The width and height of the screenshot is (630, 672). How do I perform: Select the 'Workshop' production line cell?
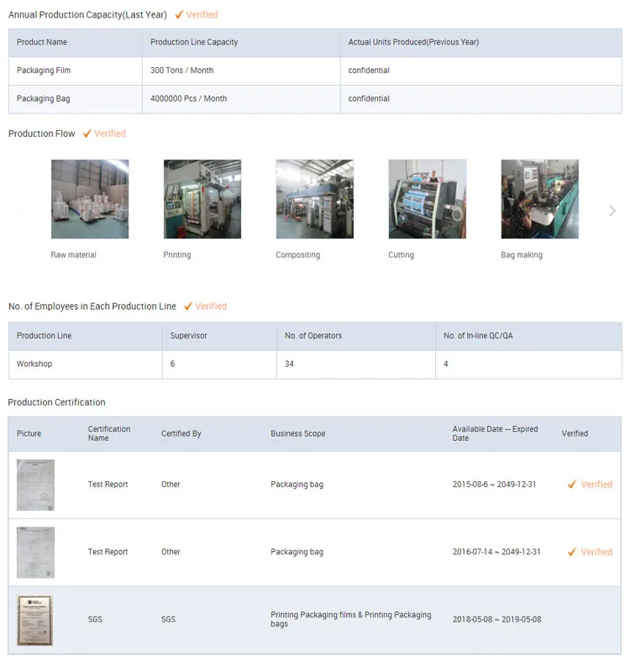click(86, 365)
